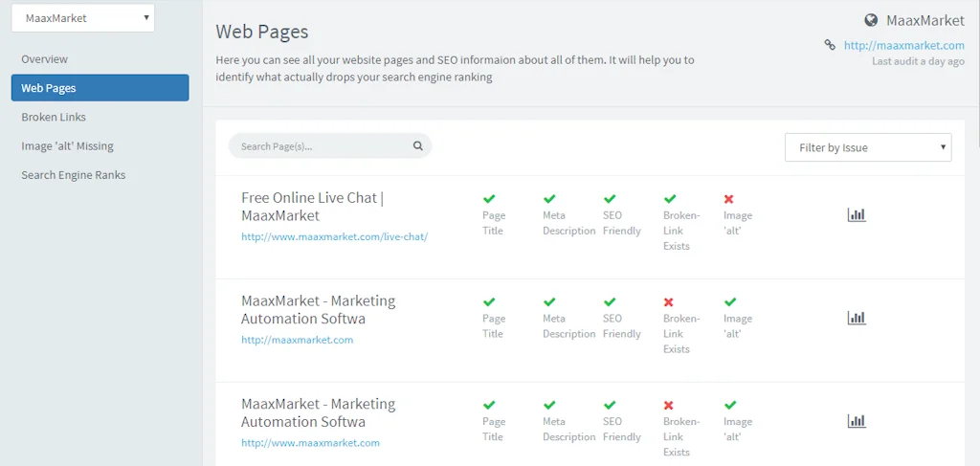
Task: Open Free Online Live Chat page title
Action: [x=313, y=207]
